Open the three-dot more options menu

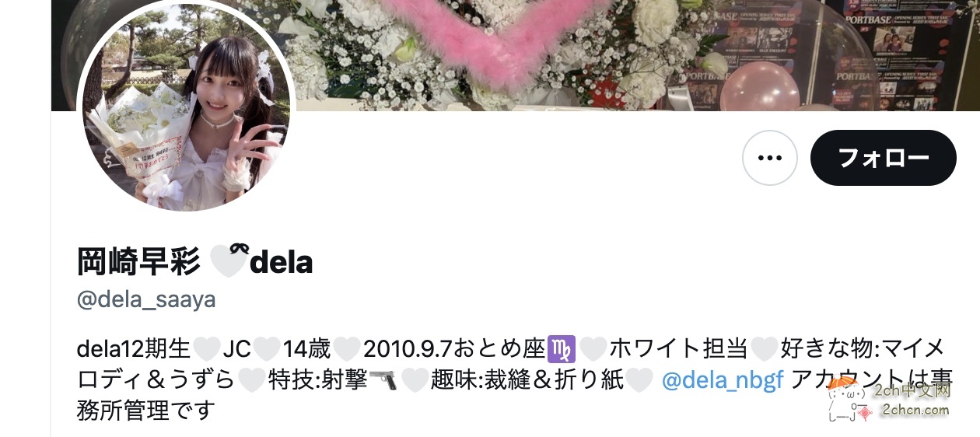769,158
